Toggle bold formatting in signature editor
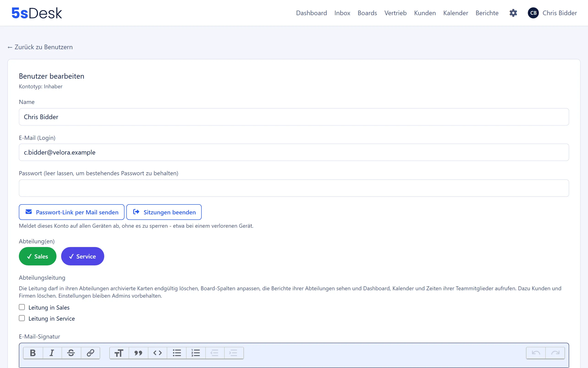Viewport: 588px width, 368px height. click(x=33, y=353)
